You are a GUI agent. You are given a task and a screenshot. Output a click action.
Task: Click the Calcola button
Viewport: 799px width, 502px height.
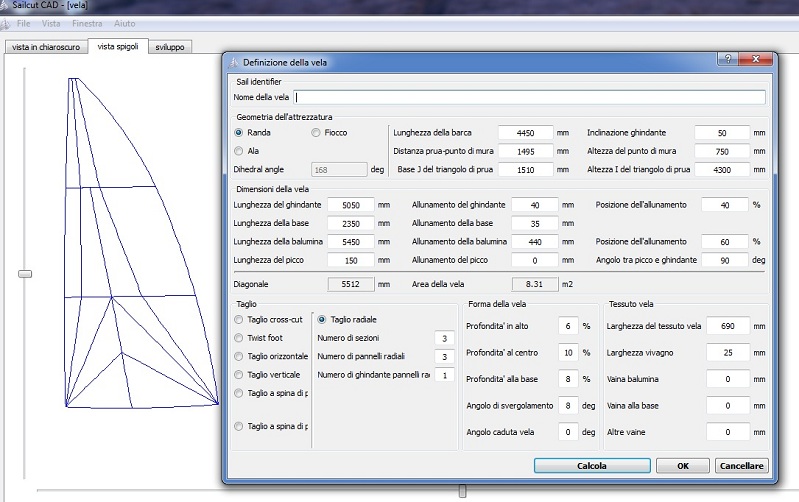592,466
